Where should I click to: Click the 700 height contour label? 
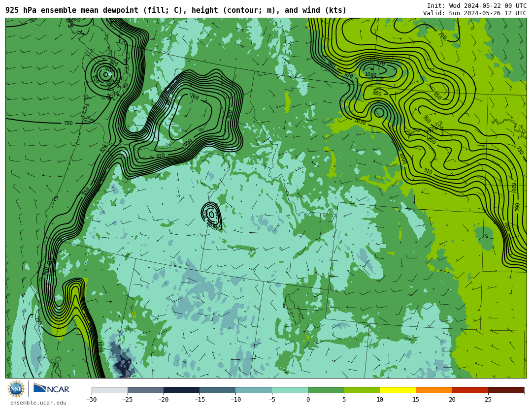click(x=443, y=35)
